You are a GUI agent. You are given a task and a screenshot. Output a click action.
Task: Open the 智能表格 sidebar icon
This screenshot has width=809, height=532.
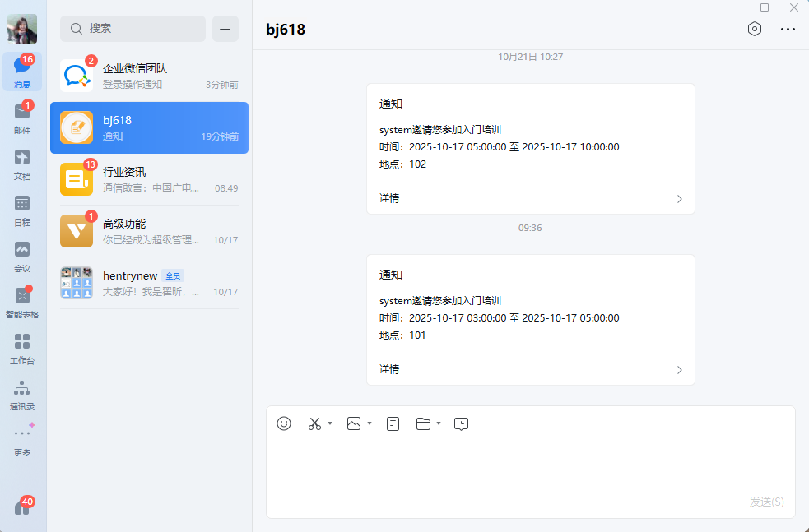[22, 301]
